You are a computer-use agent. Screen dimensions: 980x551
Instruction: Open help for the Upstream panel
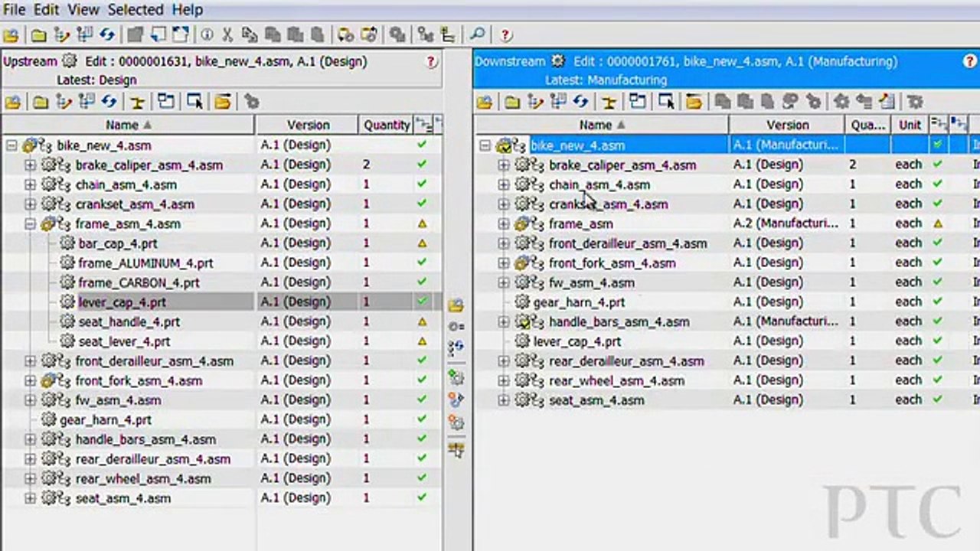(x=431, y=62)
